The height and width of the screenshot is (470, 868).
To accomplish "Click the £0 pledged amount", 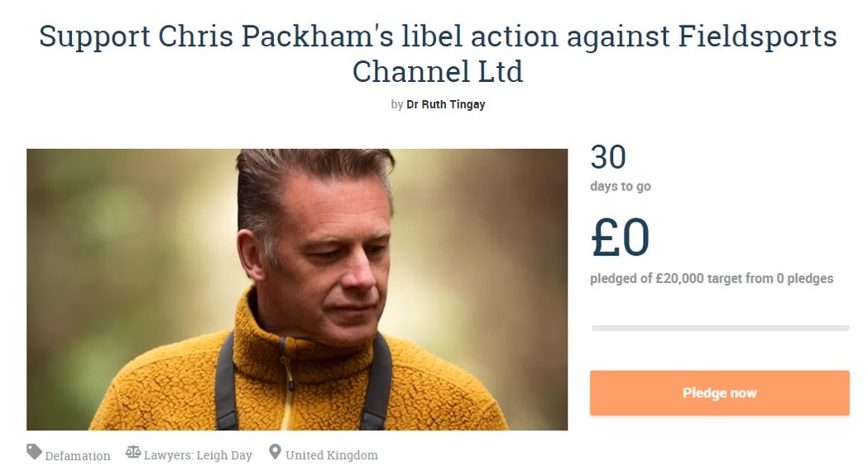I will (x=620, y=237).
